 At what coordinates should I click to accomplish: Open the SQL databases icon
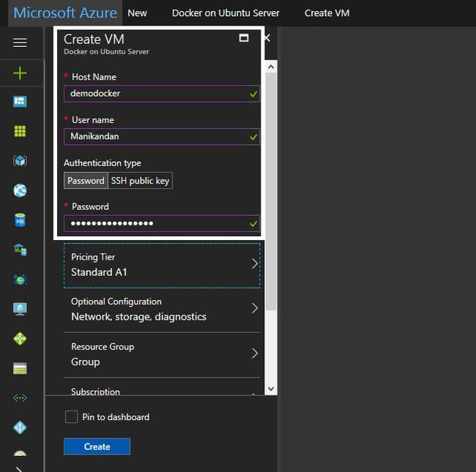click(x=20, y=220)
